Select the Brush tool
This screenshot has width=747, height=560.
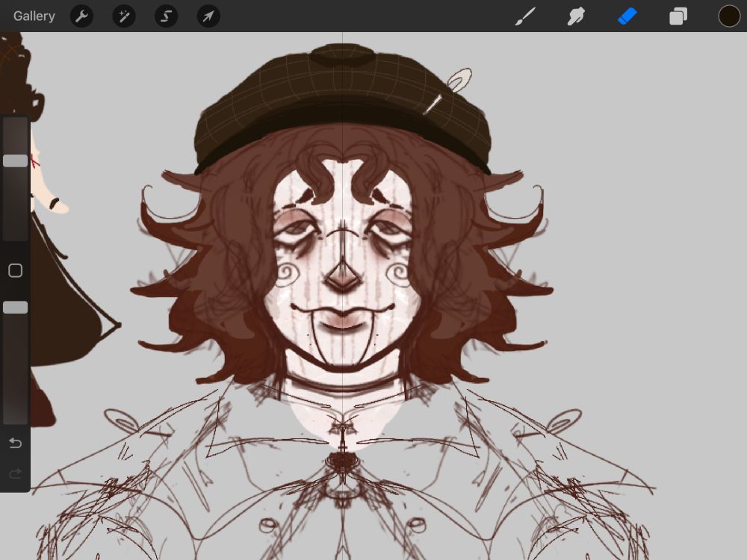(525, 16)
